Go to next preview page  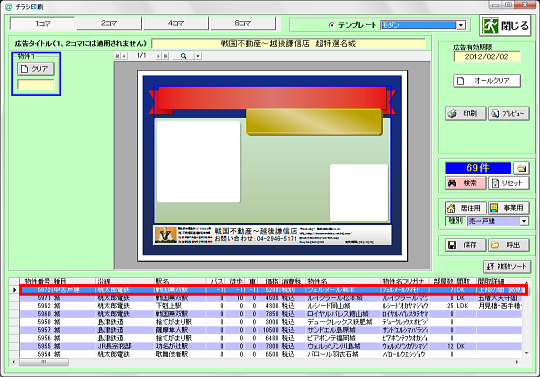pos(158,56)
